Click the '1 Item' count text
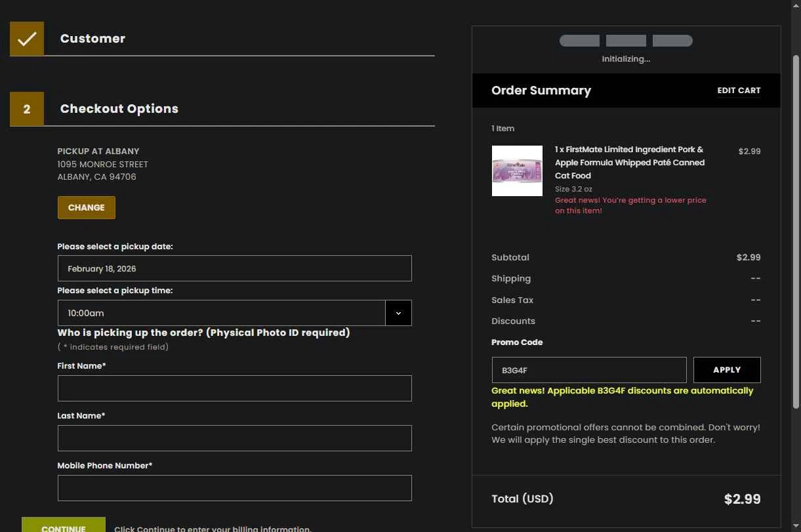Viewport: 801px width, 532px height. [503, 129]
